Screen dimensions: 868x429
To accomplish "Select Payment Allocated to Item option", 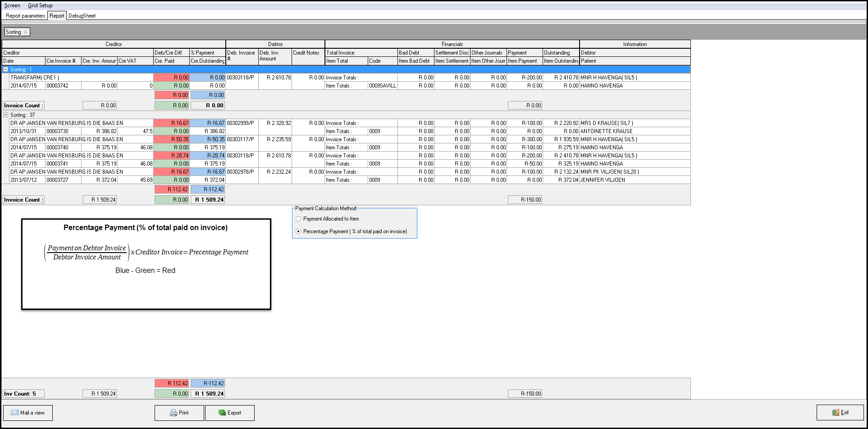I will click(x=298, y=219).
